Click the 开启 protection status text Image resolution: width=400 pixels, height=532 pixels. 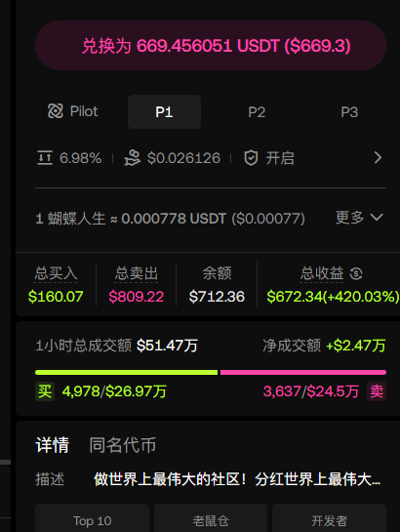[x=280, y=158]
